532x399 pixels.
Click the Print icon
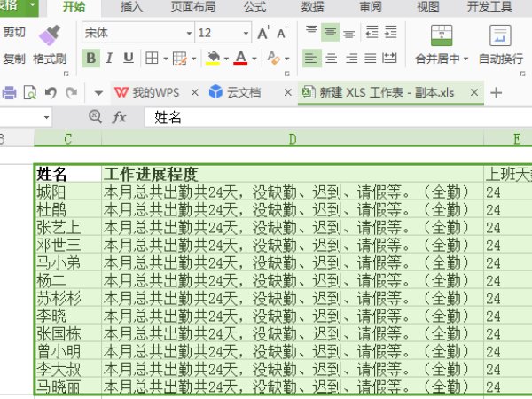(9, 92)
